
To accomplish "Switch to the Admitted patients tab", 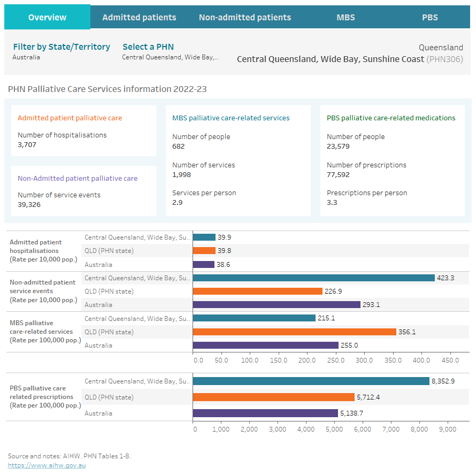I will (x=139, y=18).
